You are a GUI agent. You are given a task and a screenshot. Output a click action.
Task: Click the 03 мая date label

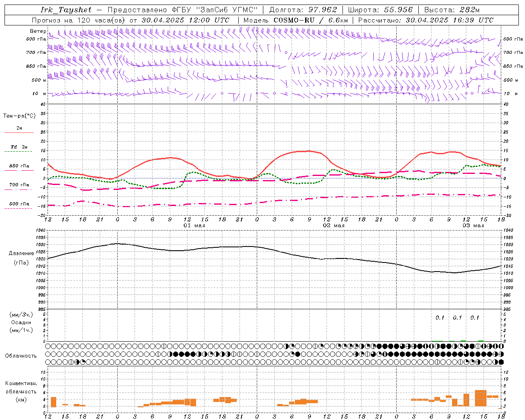coord(473,226)
